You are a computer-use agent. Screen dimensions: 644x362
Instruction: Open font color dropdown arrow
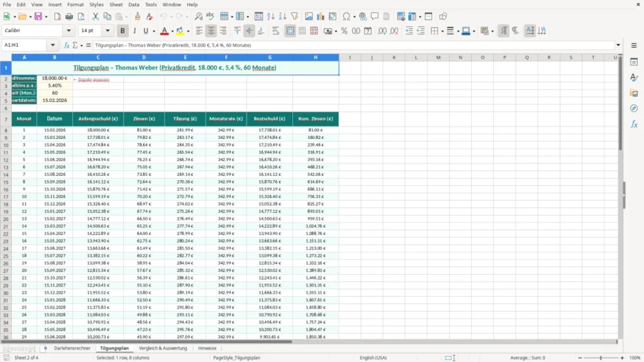click(x=172, y=31)
